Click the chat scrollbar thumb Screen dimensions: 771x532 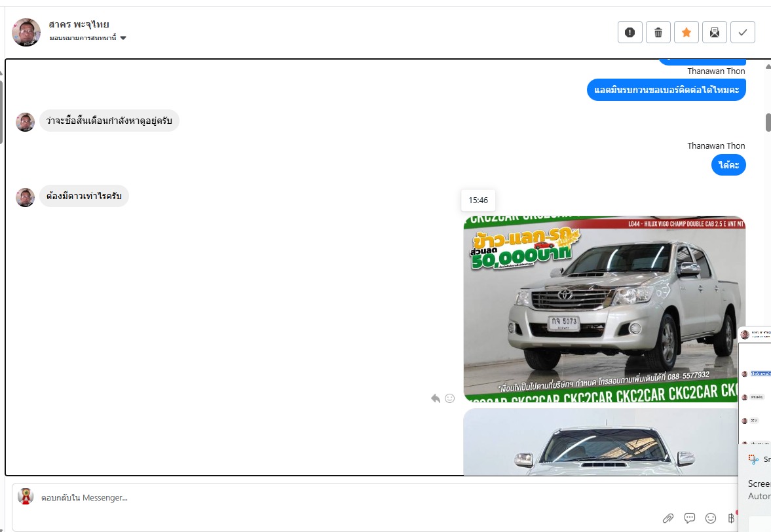click(768, 123)
